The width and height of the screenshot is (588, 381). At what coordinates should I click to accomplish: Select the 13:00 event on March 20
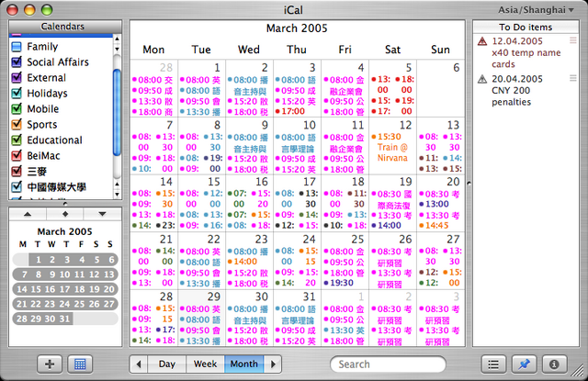pos(434,204)
